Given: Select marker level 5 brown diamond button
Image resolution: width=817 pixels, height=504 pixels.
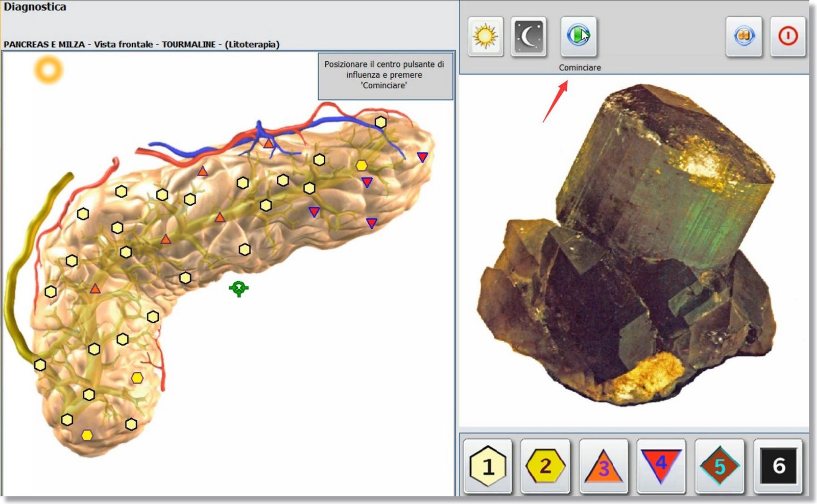Looking at the screenshot, I should click(x=719, y=466).
